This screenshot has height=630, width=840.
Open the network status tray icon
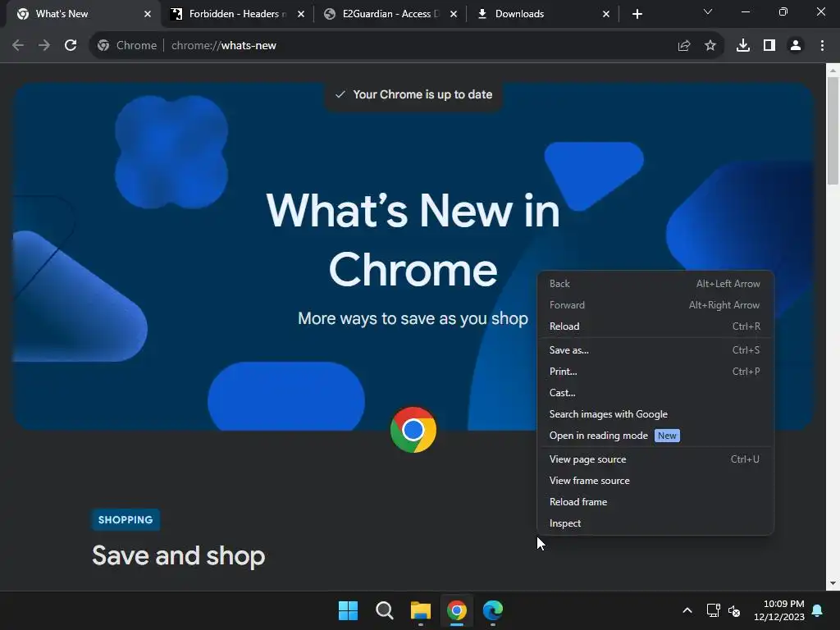(x=713, y=610)
